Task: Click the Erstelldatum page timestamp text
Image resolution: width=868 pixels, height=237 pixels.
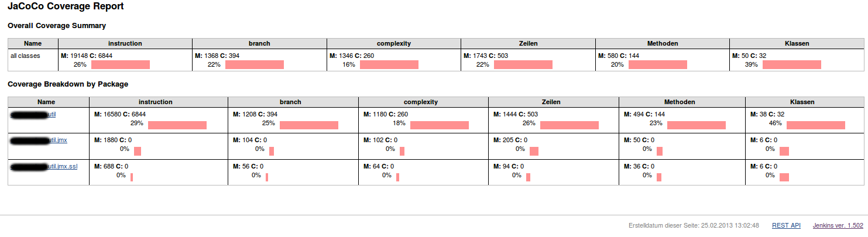Action: (x=694, y=225)
